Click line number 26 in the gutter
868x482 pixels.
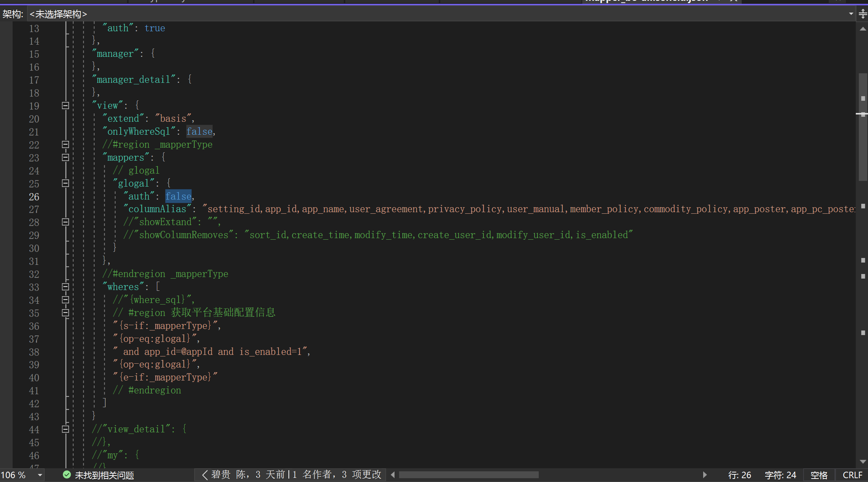point(34,197)
